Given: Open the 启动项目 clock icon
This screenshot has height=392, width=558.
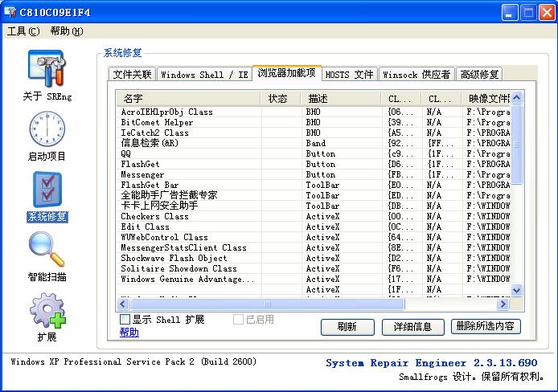Looking at the screenshot, I should tap(47, 129).
